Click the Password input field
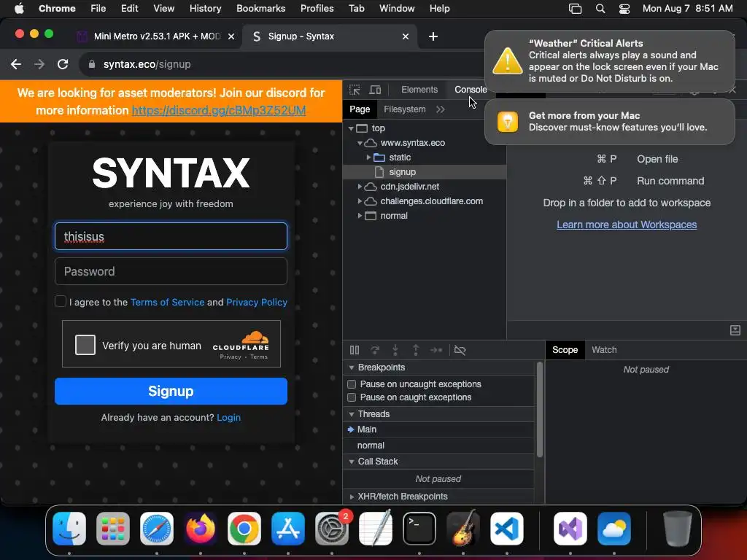 tap(171, 271)
